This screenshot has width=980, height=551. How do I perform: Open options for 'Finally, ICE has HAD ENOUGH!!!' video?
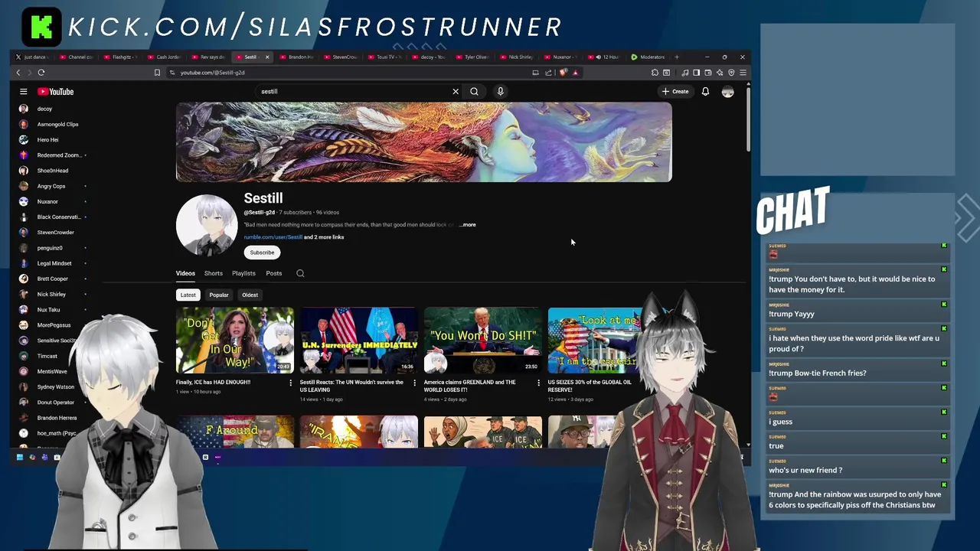(x=290, y=383)
